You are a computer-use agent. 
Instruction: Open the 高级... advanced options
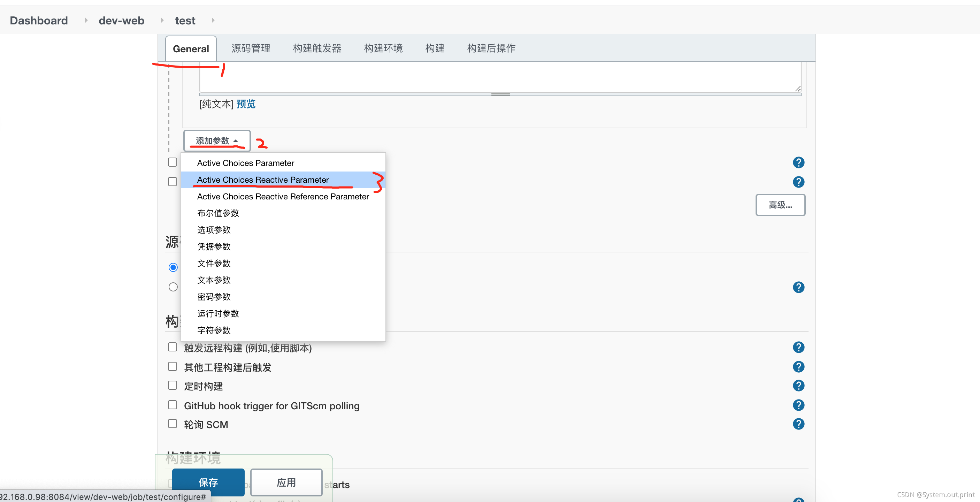780,205
